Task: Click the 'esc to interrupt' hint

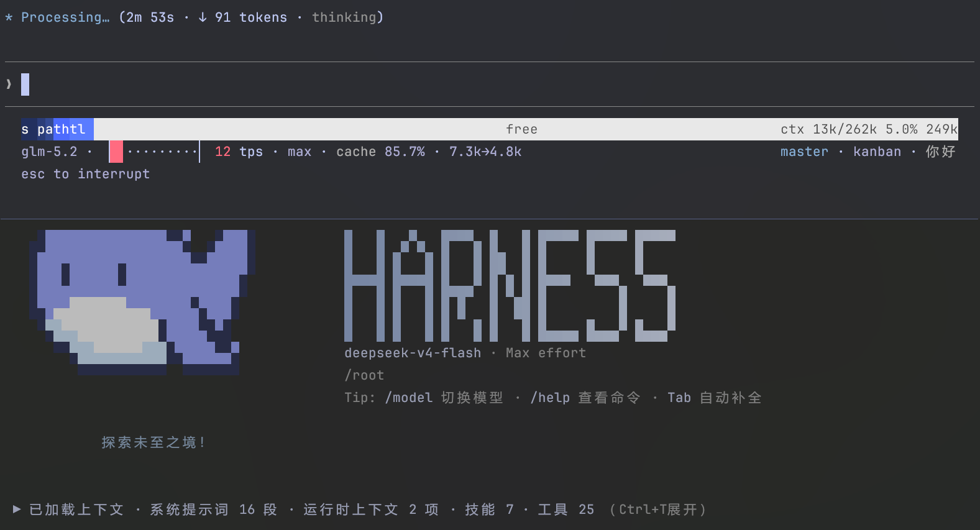Action: pyautogui.click(x=86, y=174)
